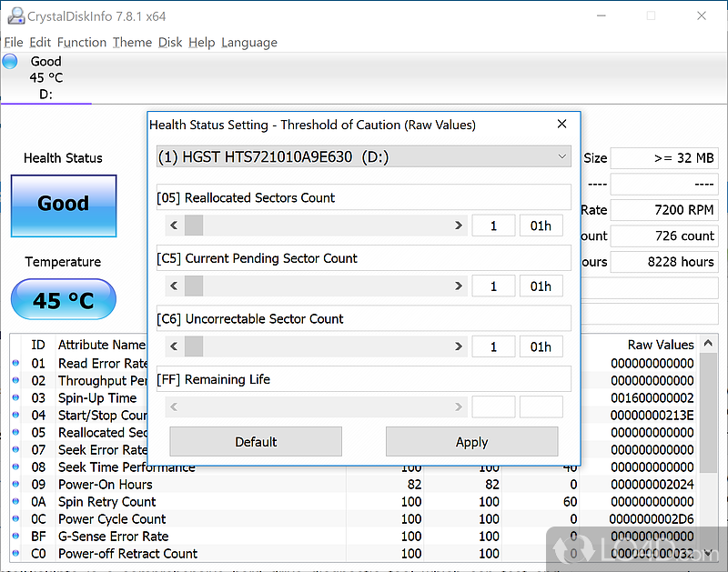Viewport: 728px width, 572px height.
Task: Click the status dot for Power Cycle Count row
Action: pos(15,518)
